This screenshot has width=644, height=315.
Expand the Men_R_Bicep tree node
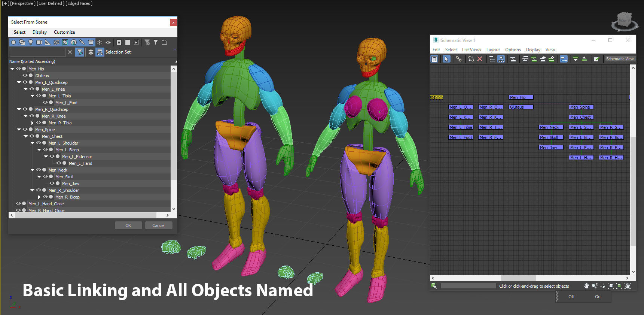pyautogui.click(x=39, y=197)
